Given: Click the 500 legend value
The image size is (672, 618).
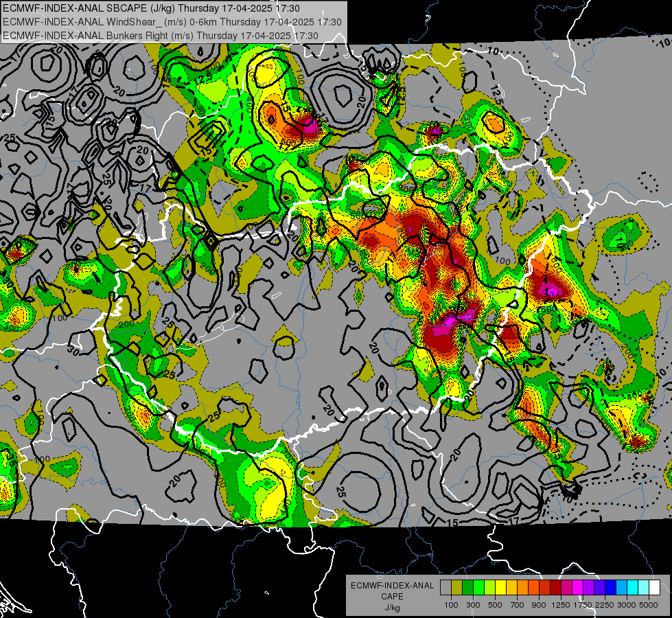Looking at the screenshot, I should (495, 605).
